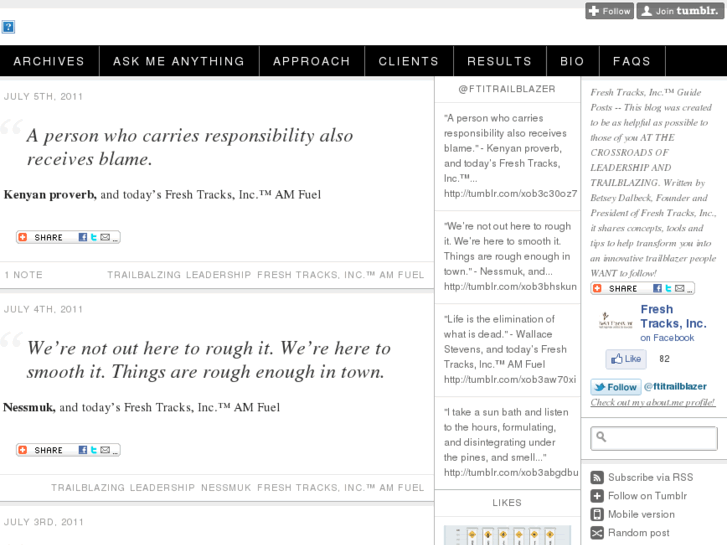Screen dimensions: 727x545
Task: Open tweet link xob3bhskun
Action: (x=510, y=287)
